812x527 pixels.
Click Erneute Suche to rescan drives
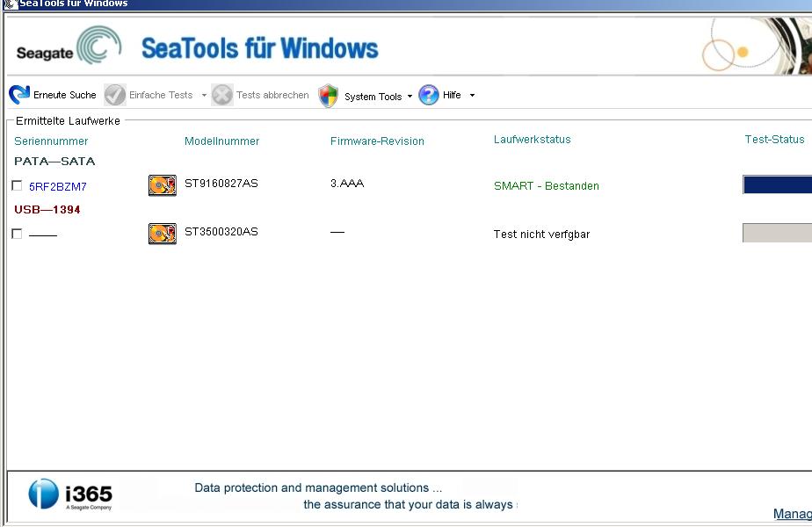click(x=65, y=95)
